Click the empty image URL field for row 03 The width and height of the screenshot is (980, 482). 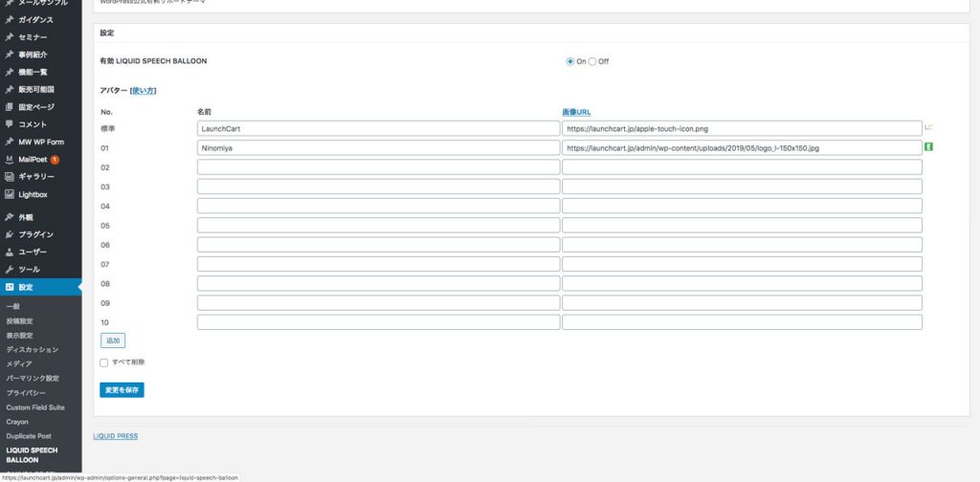pyautogui.click(x=742, y=186)
